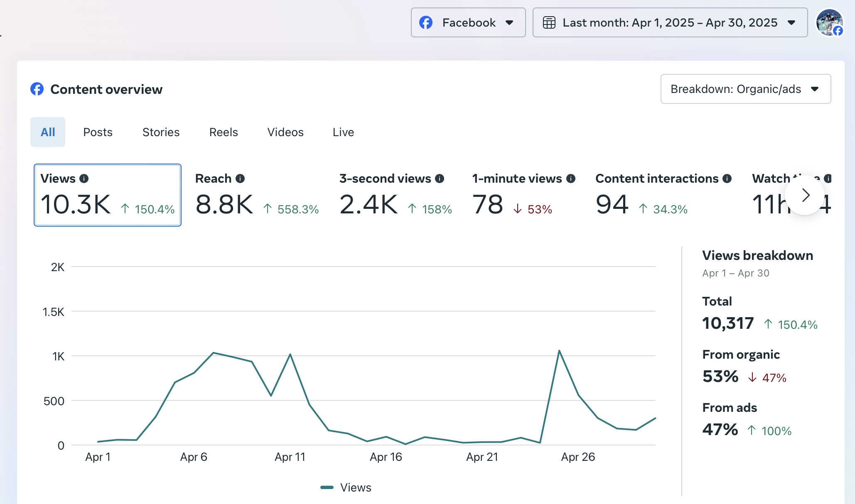The width and height of the screenshot is (855, 504).
Task: Click the info icon next to Reach
Action: [x=240, y=179]
